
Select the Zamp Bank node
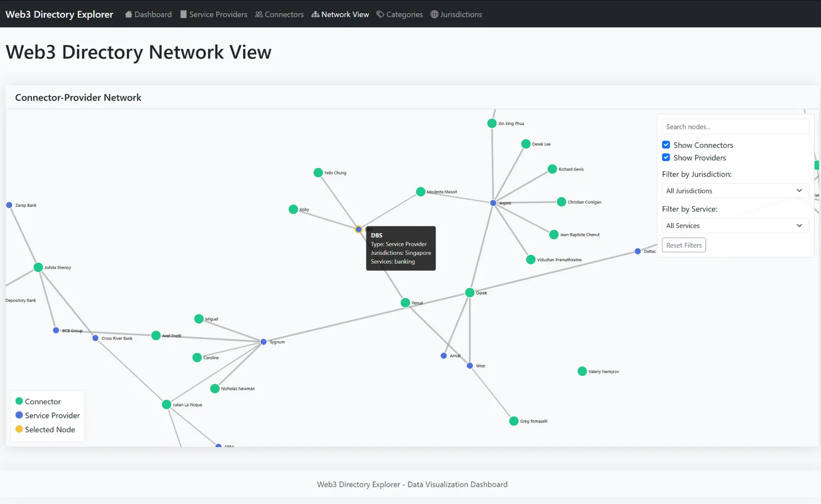pos(9,205)
